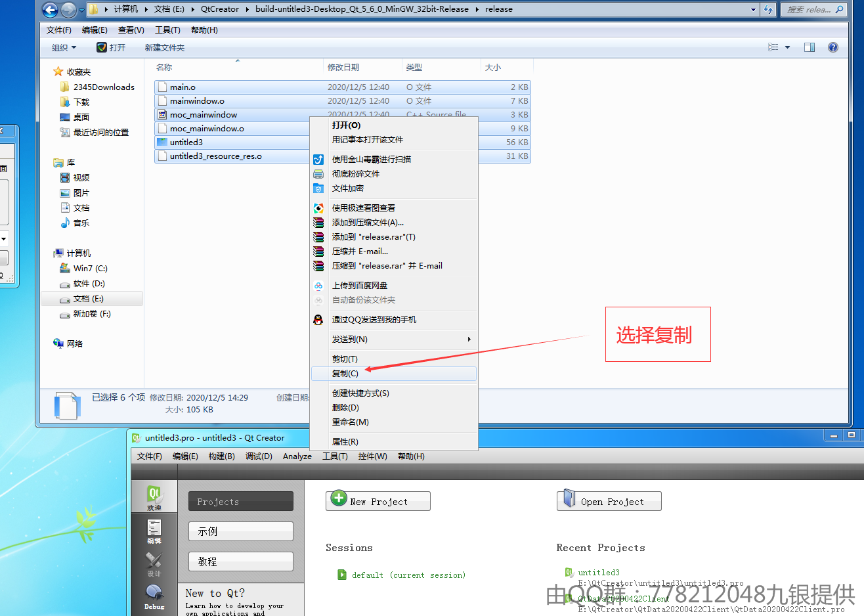Open 2345Downloads in favorites
864x616 pixels.
tap(97, 87)
